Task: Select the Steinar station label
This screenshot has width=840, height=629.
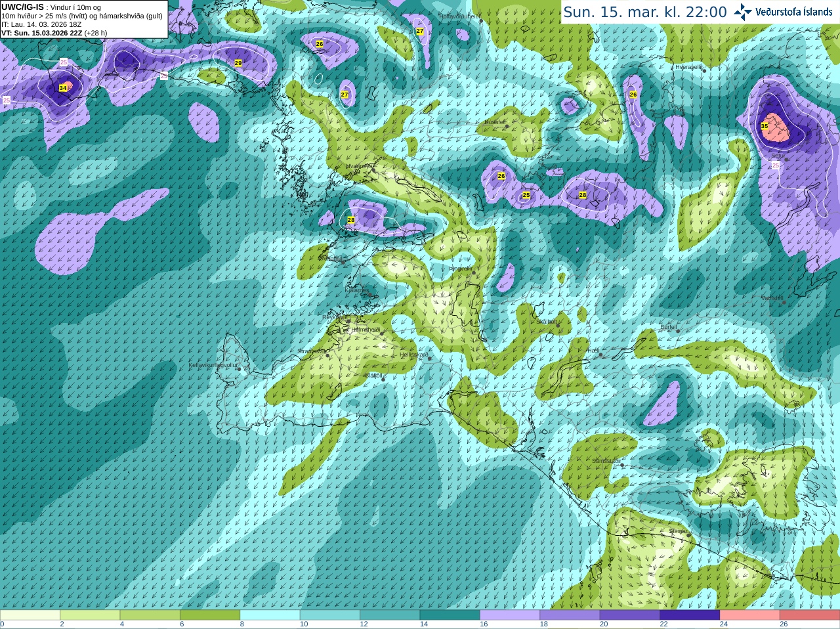Action: coord(678,531)
